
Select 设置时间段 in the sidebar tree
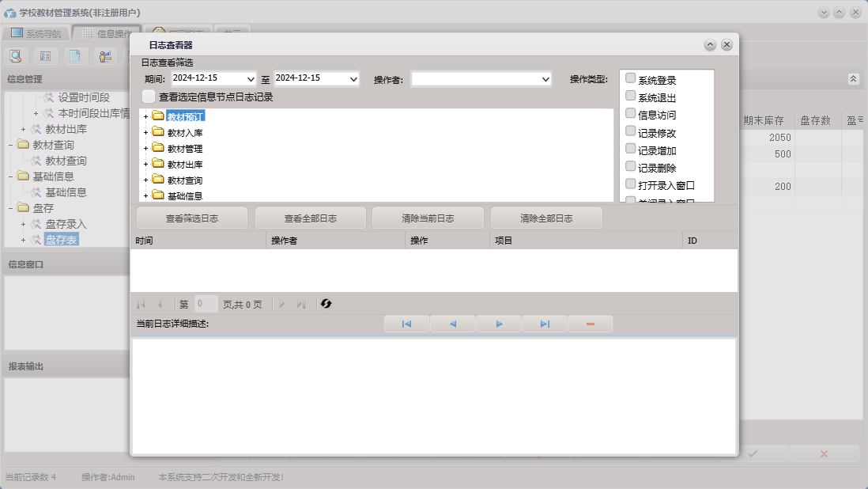84,97
